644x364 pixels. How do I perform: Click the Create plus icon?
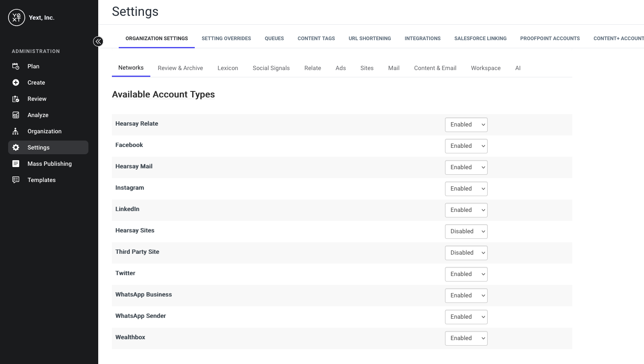16,82
